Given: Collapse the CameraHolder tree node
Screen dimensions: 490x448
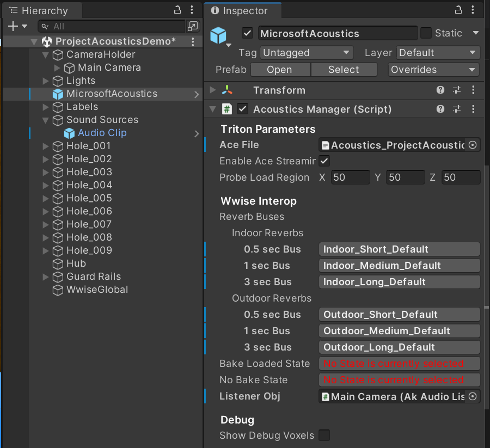Looking at the screenshot, I should 46,55.
